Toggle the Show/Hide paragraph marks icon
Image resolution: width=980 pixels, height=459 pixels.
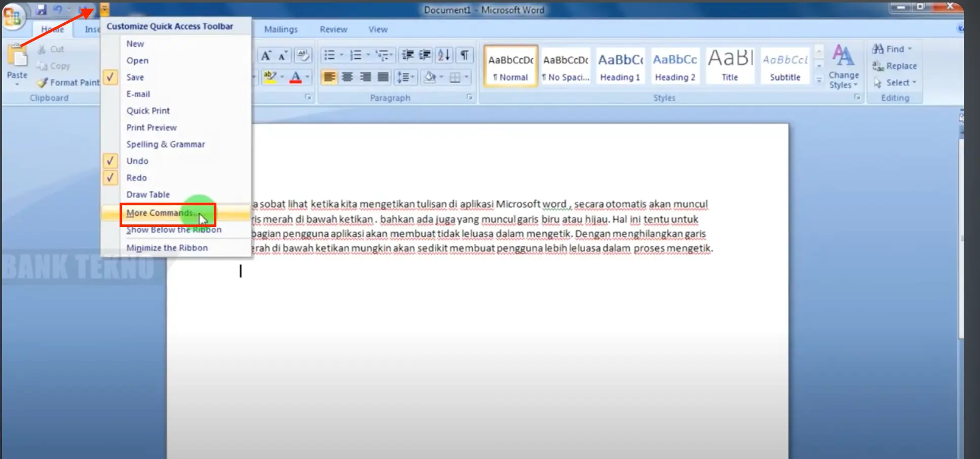(464, 55)
